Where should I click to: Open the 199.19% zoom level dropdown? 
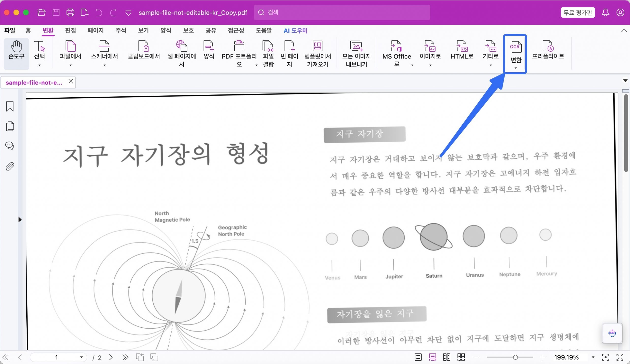click(593, 357)
